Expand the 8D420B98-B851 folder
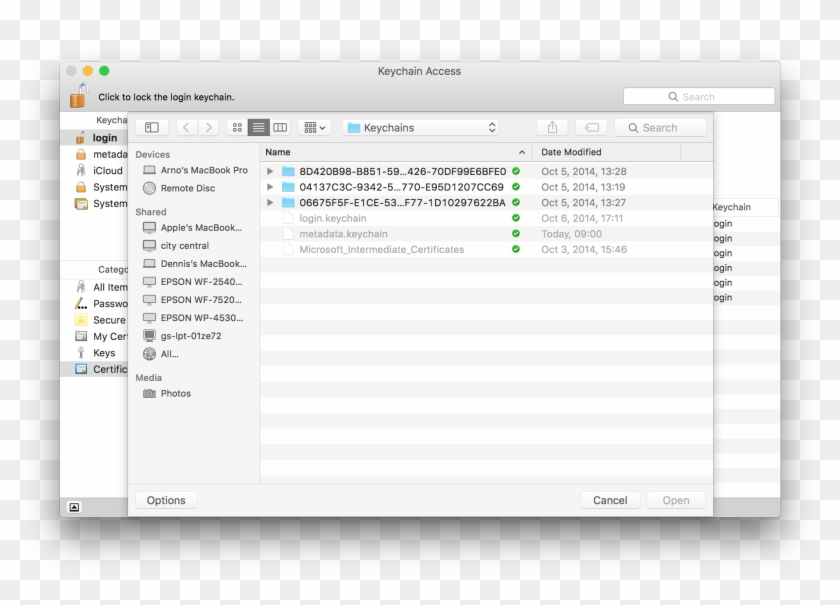Viewport: 840px width, 605px height. pyautogui.click(x=270, y=172)
